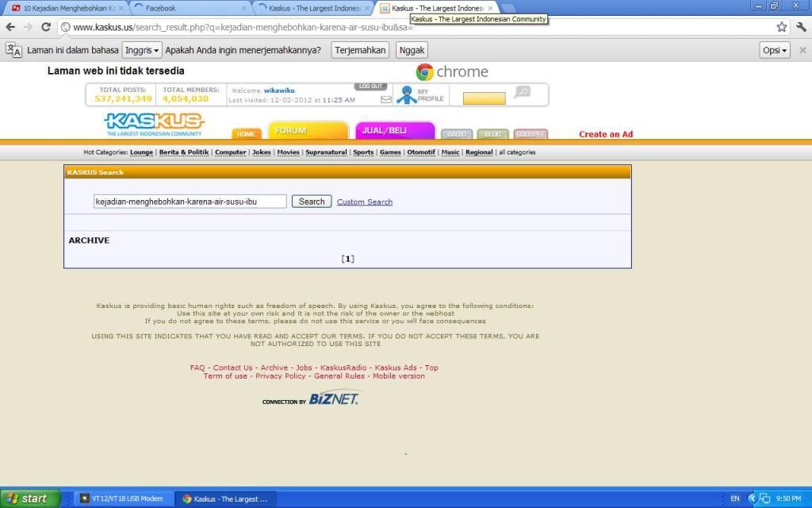Go back with the browser back arrow

[x=10, y=27]
